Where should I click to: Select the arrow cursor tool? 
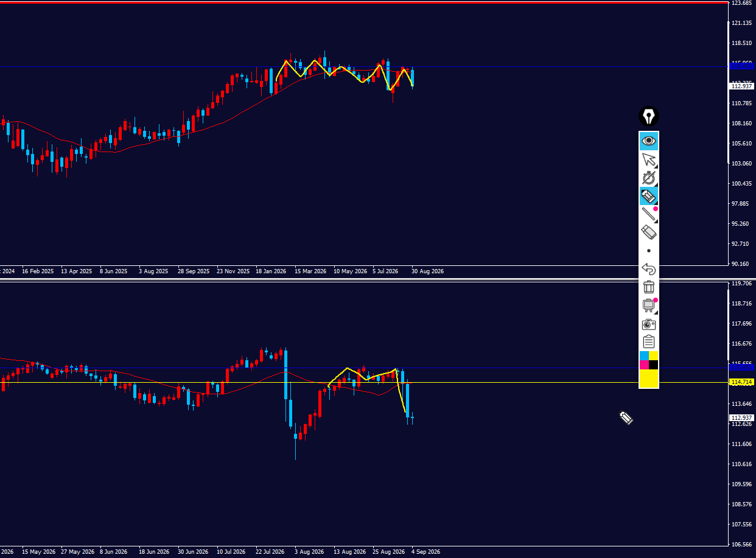(x=649, y=160)
